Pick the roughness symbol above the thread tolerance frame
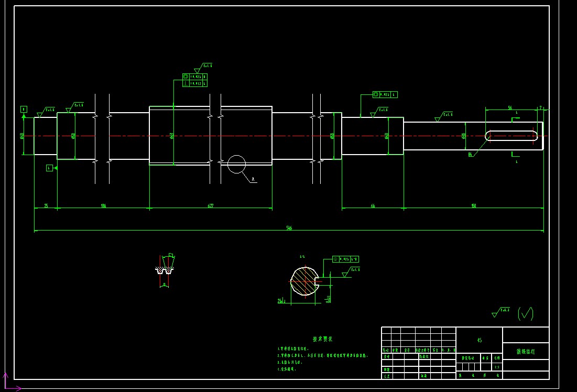The width and height of the screenshot is (577, 392). (203, 68)
